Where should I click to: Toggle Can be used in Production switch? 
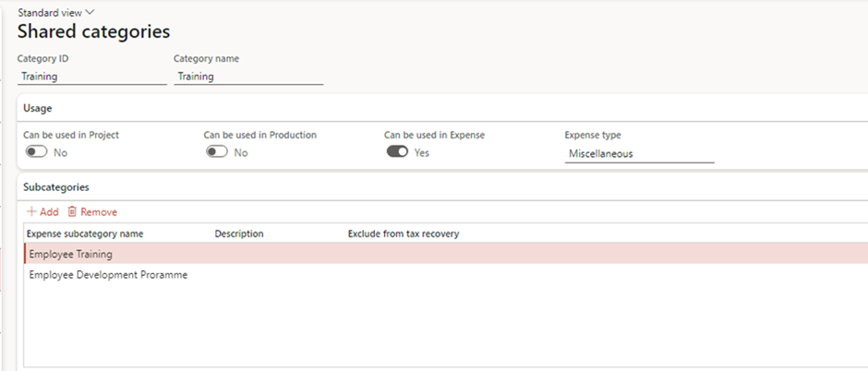pos(217,152)
